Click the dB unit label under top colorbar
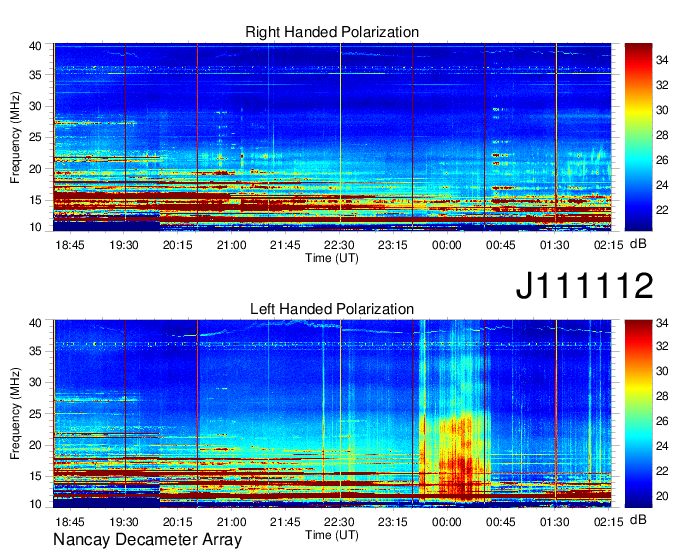 pos(638,244)
